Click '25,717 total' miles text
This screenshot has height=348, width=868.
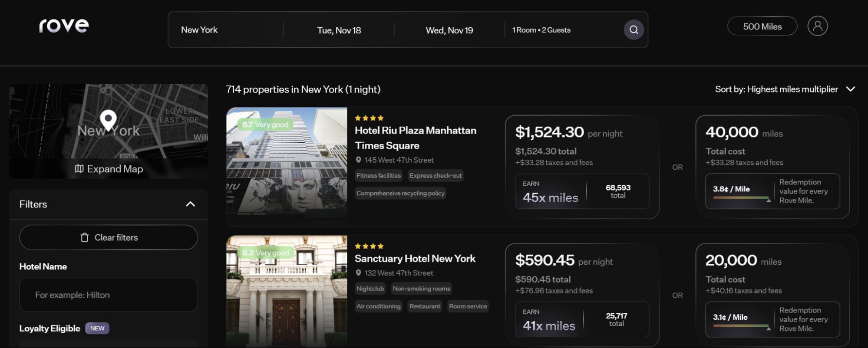[x=617, y=319]
